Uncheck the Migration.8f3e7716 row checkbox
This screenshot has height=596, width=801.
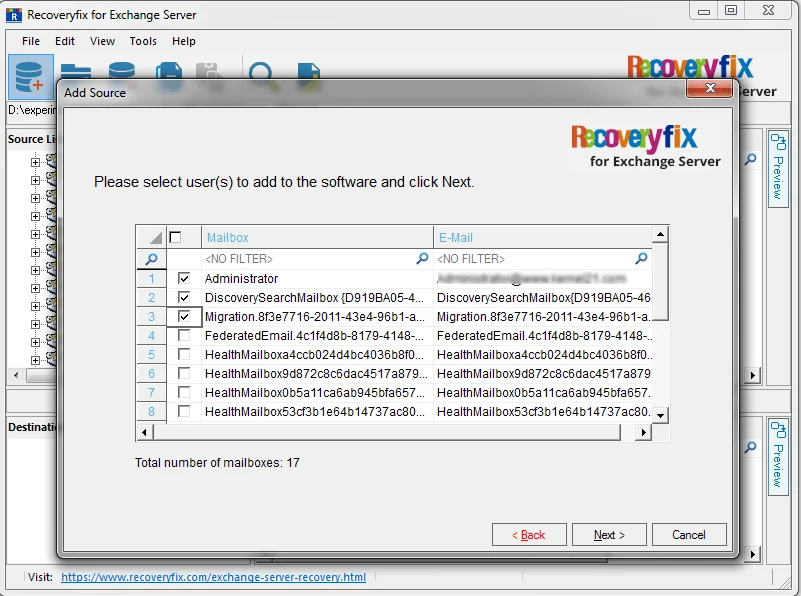tap(184, 317)
